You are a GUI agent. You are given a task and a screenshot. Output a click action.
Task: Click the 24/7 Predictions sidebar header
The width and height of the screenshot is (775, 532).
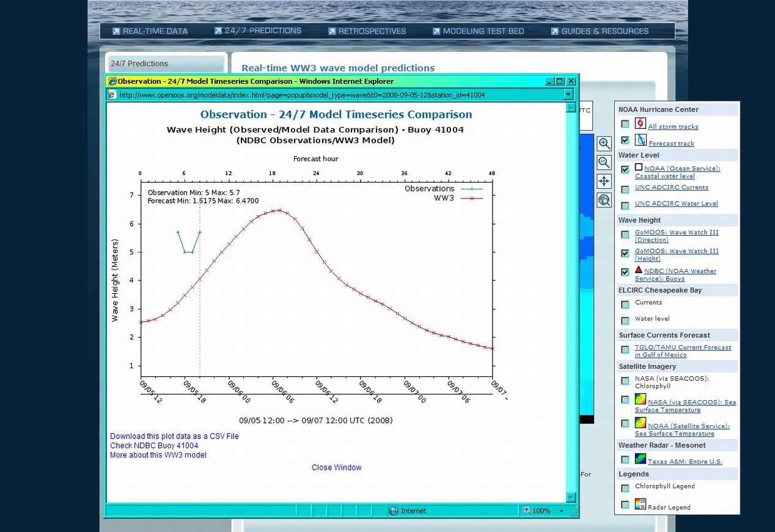pyautogui.click(x=166, y=64)
